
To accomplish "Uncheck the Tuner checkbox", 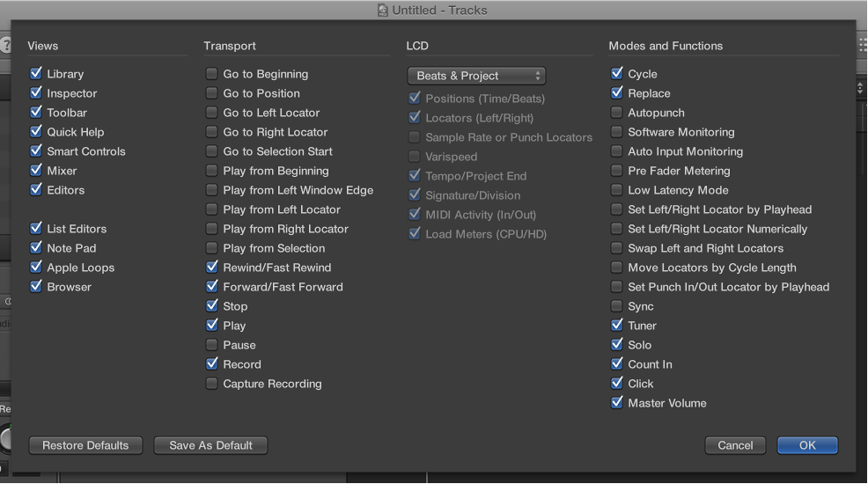I will 617,326.
